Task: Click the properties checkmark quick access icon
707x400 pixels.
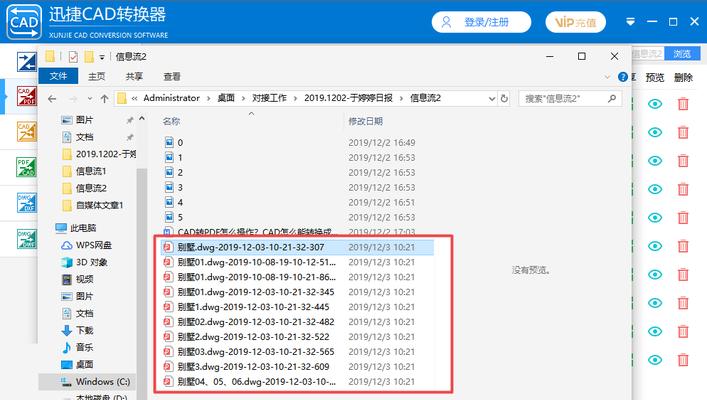Action: tap(73, 57)
